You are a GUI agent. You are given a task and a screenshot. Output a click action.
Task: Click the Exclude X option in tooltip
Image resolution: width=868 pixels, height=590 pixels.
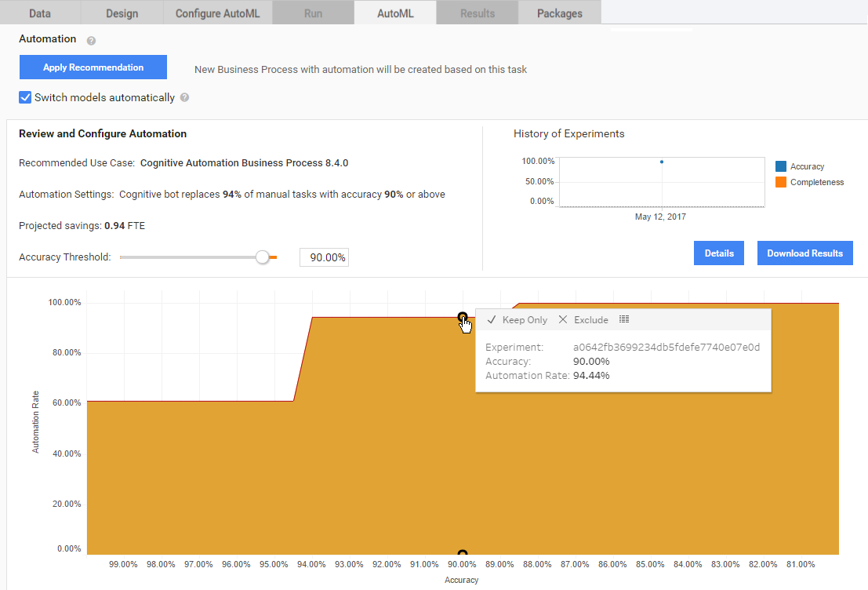[x=583, y=319]
